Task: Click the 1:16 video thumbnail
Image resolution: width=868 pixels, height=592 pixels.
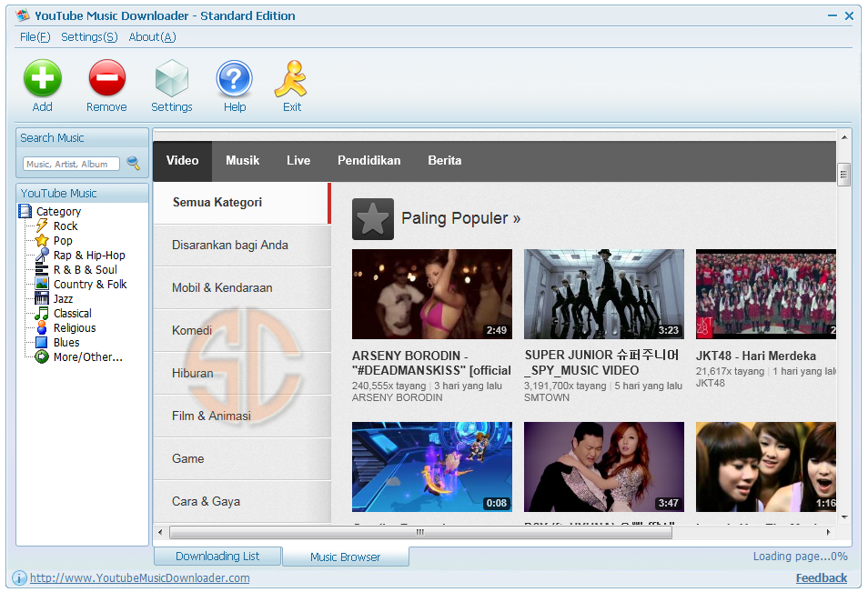Action: [x=765, y=467]
